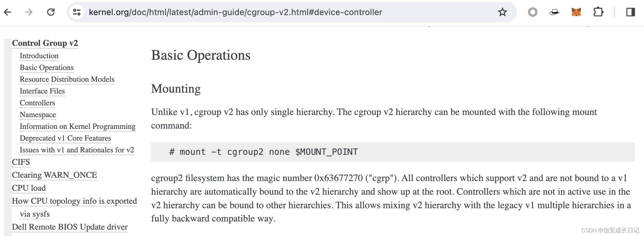Click the gray circle extension icon
The height and width of the screenshot is (236, 644).
point(532,12)
